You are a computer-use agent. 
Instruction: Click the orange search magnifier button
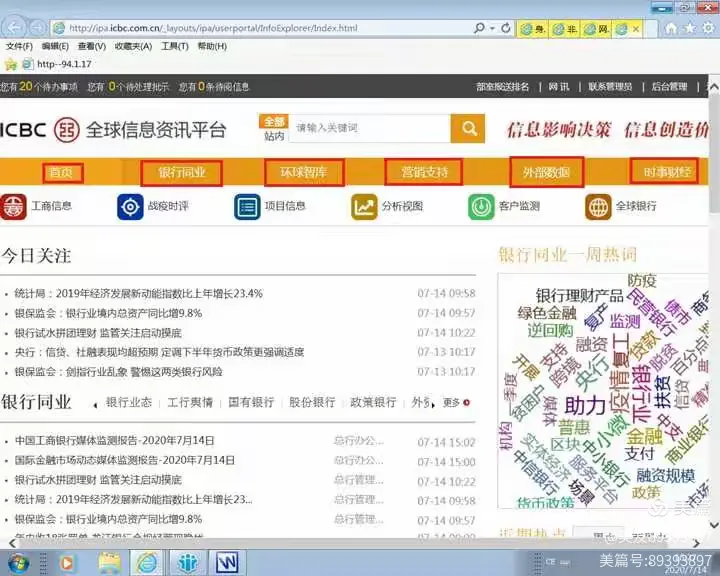click(x=468, y=128)
